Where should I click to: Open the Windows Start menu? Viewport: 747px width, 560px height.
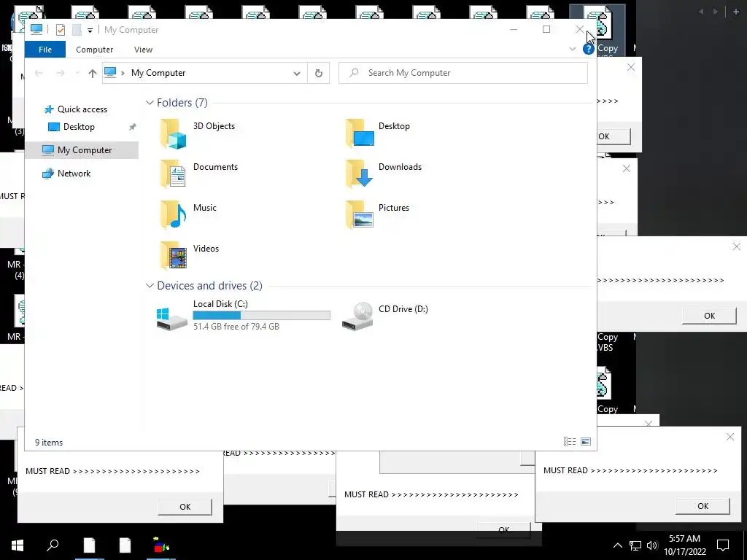click(18, 545)
